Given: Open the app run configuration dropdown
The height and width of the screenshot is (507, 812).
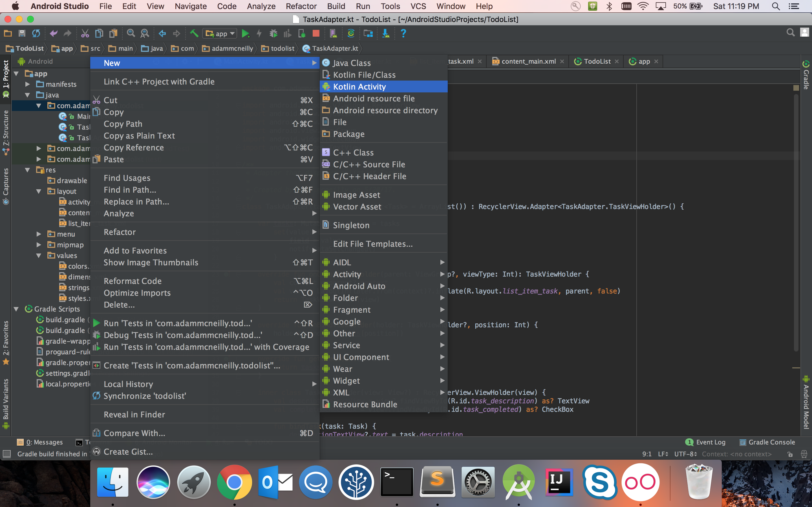Looking at the screenshot, I should point(220,34).
